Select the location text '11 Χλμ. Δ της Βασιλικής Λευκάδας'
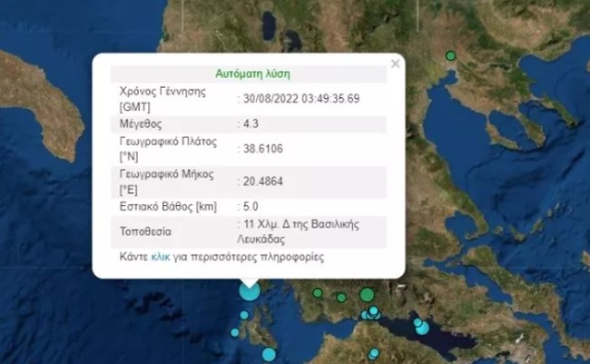590x364 pixels. click(x=298, y=231)
